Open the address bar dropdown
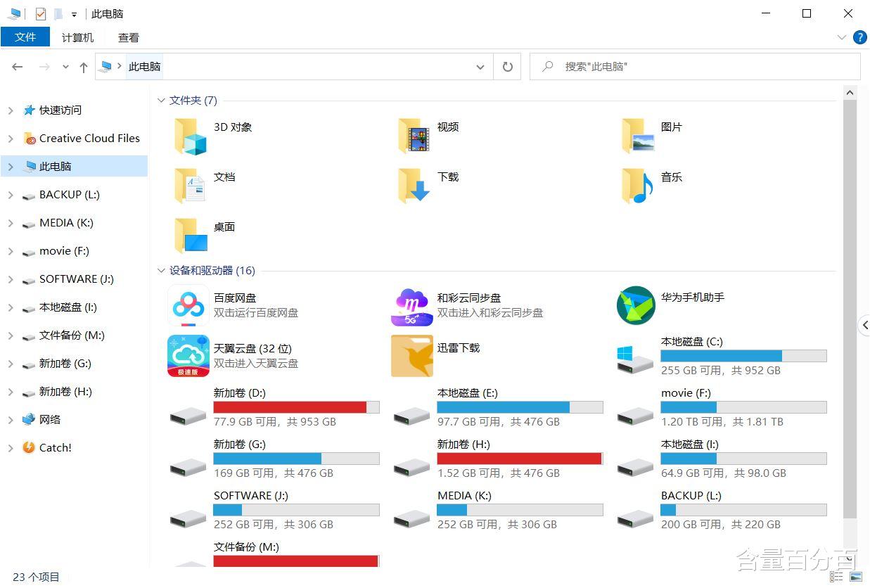The height and width of the screenshot is (588, 870). click(480, 67)
